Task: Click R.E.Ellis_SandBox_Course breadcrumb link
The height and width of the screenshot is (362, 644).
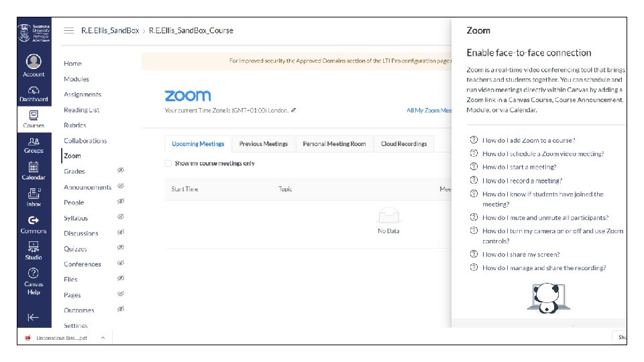Action: coord(191,30)
